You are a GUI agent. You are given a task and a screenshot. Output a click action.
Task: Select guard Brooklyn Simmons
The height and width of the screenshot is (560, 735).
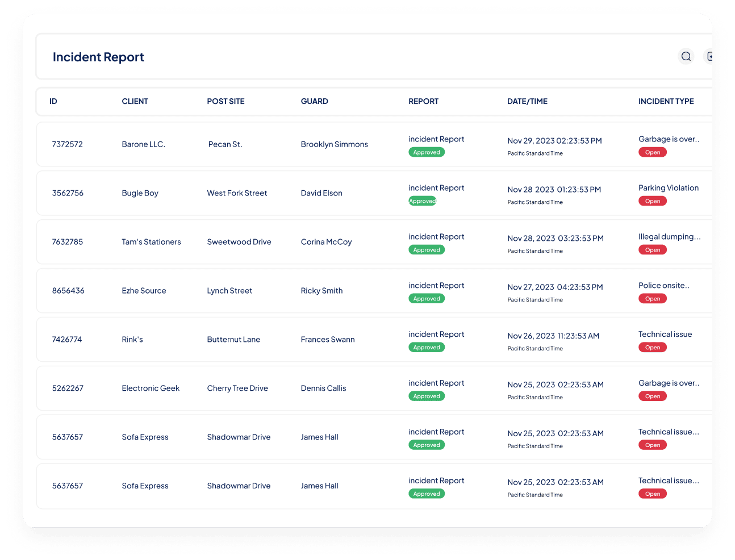(334, 144)
